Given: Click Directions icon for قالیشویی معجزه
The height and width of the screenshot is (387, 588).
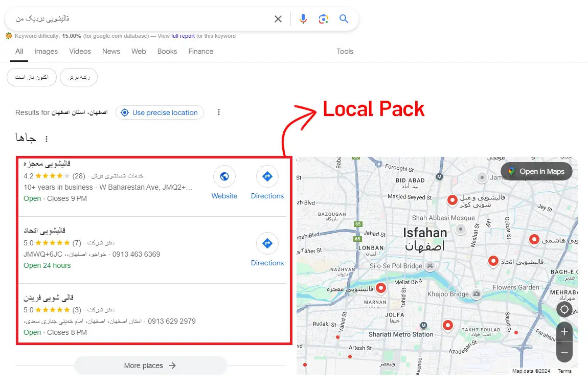Looking at the screenshot, I should (267, 176).
